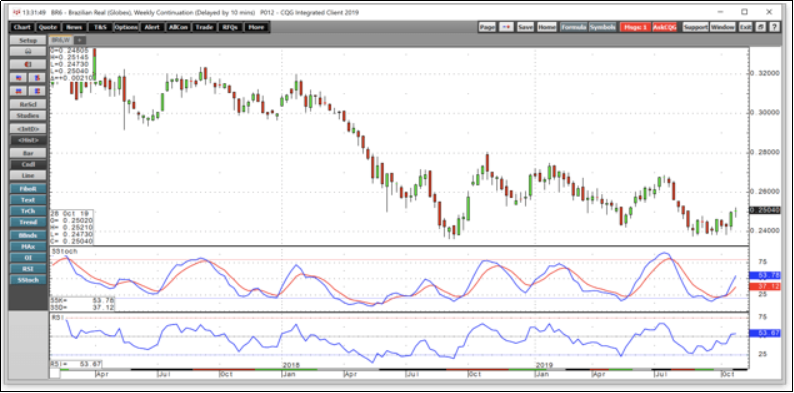Screen dimensions: 794x393
Task: Click the lower-right icon in sidebar icon grid
Action: click(x=37, y=91)
